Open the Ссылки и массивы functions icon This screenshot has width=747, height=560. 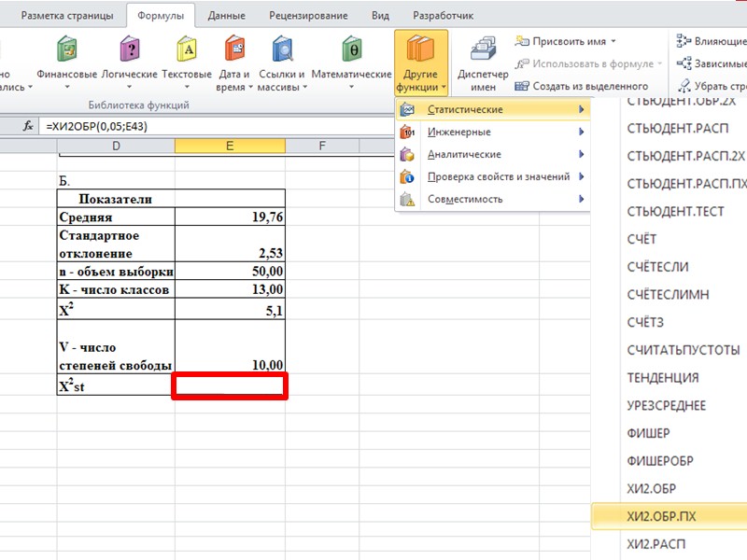click(282, 49)
